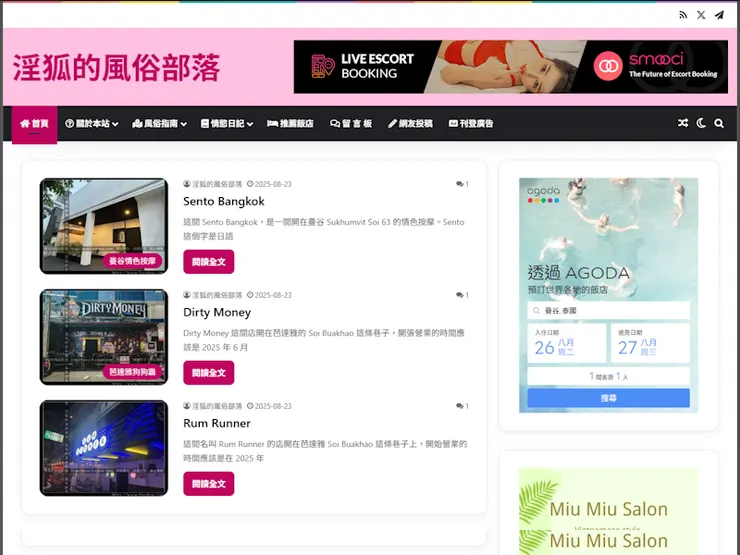Screen dimensions: 740x555
Task: Open the Rum Runner article title
Action: point(217,423)
